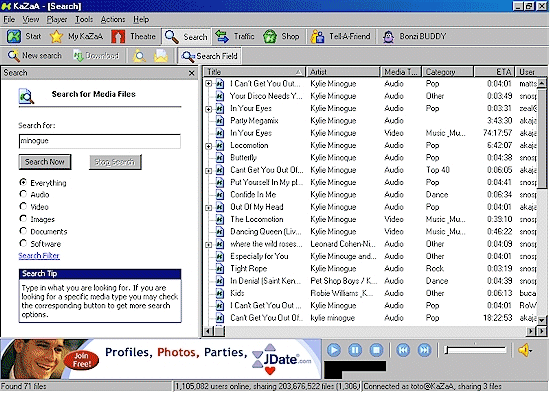550x393 pixels.
Task: Select the Dancing Queen (Live) video result
Action: (370, 232)
